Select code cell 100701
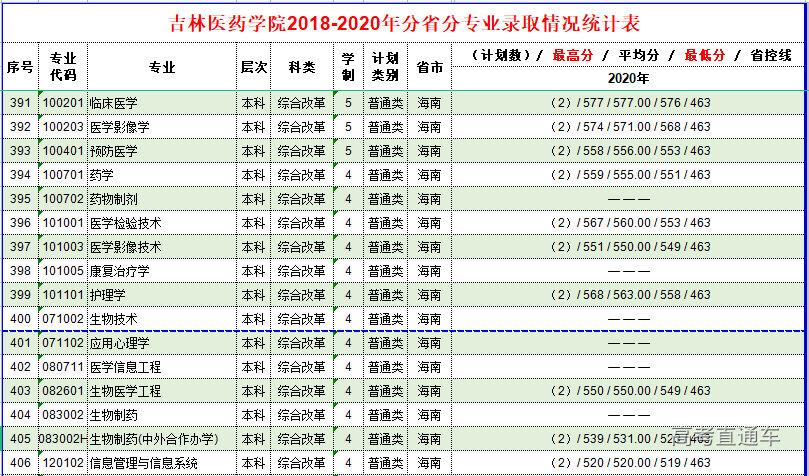The height and width of the screenshot is (476, 809). click(63, 175)
